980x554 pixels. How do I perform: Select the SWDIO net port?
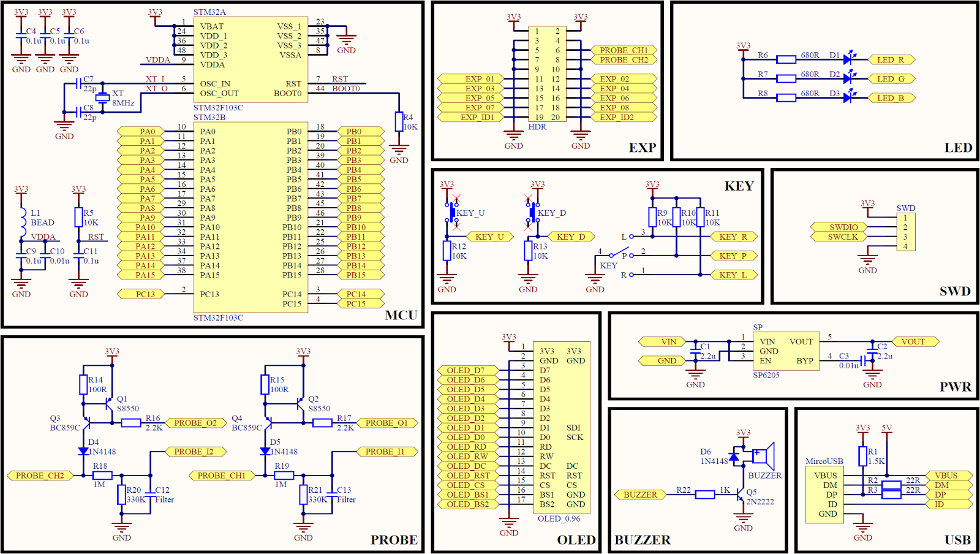[843, 227]
